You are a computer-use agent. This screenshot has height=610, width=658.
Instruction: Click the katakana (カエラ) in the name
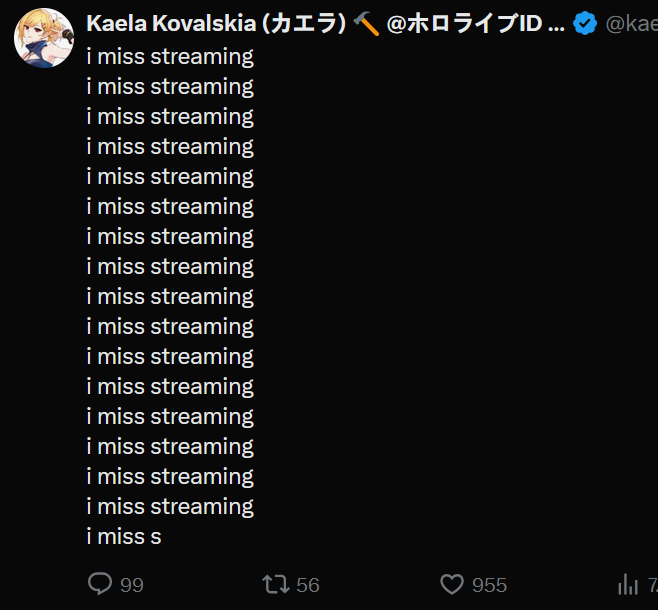tap(304, 23)
